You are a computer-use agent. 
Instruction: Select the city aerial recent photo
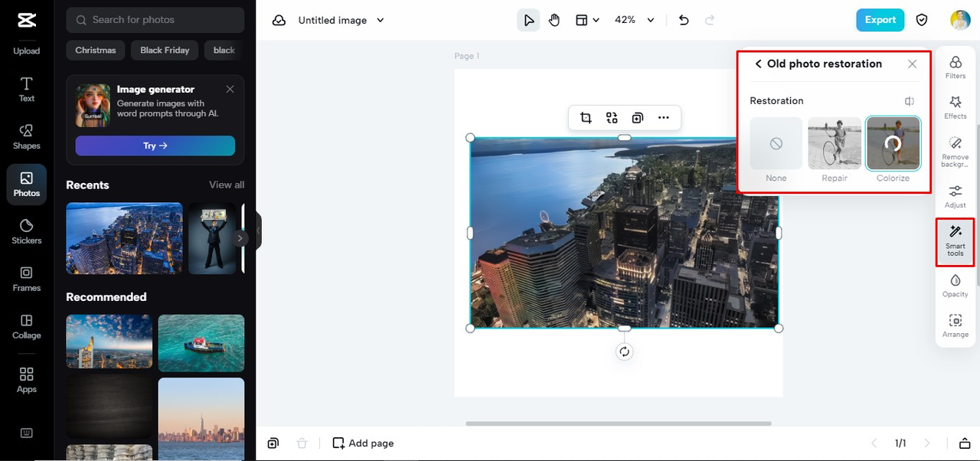coord(124,238)
